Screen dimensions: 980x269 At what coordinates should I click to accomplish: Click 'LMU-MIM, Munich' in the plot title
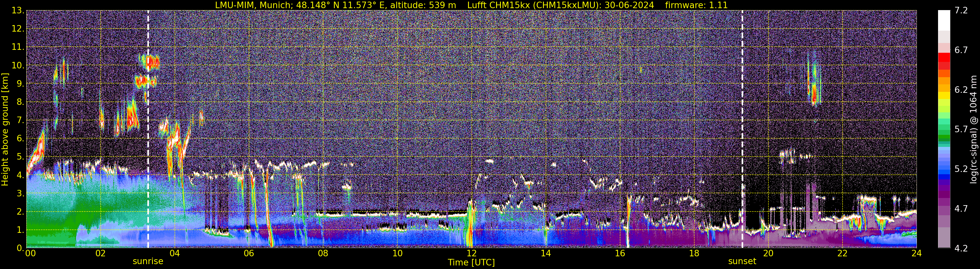coord(254,5)
